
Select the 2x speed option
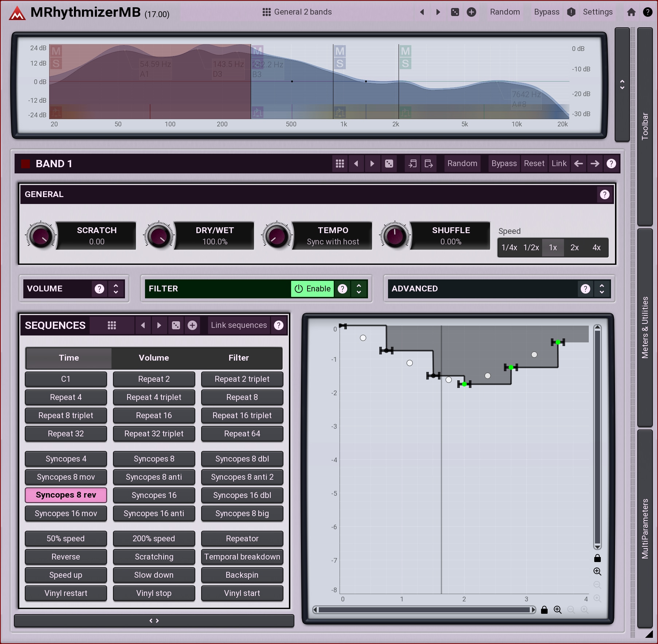575,248
